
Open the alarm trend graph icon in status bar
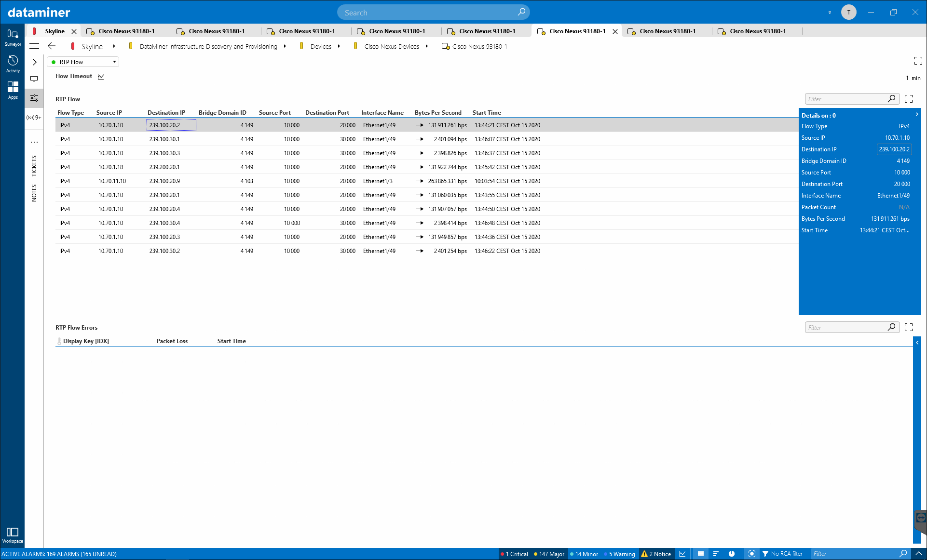682,554
